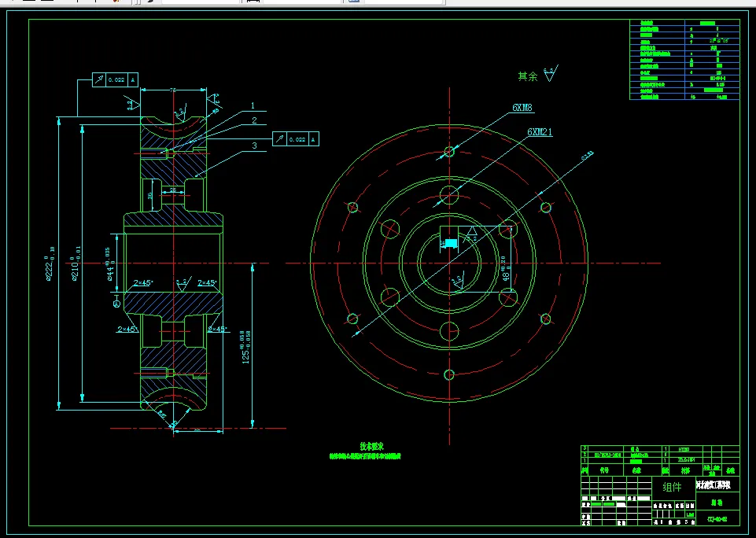Select part balloon number 3

tap(254, 145)
